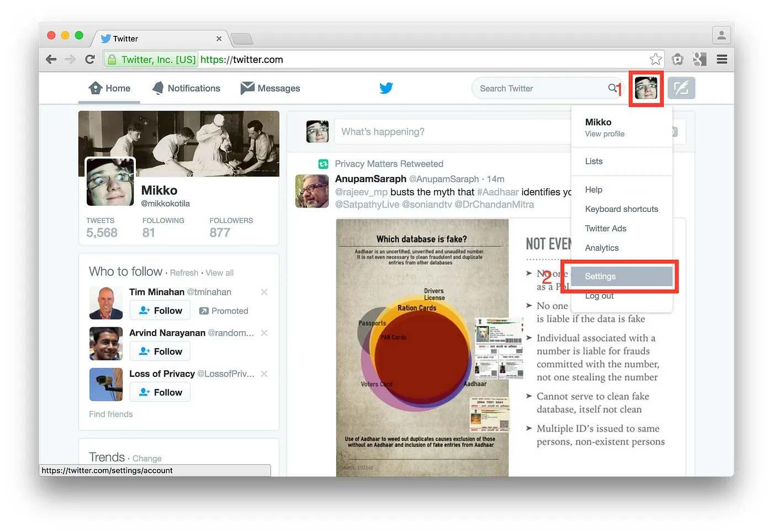Bookmark page with star icon
This screenshot has height=532, width=773.
pos(655,59)
